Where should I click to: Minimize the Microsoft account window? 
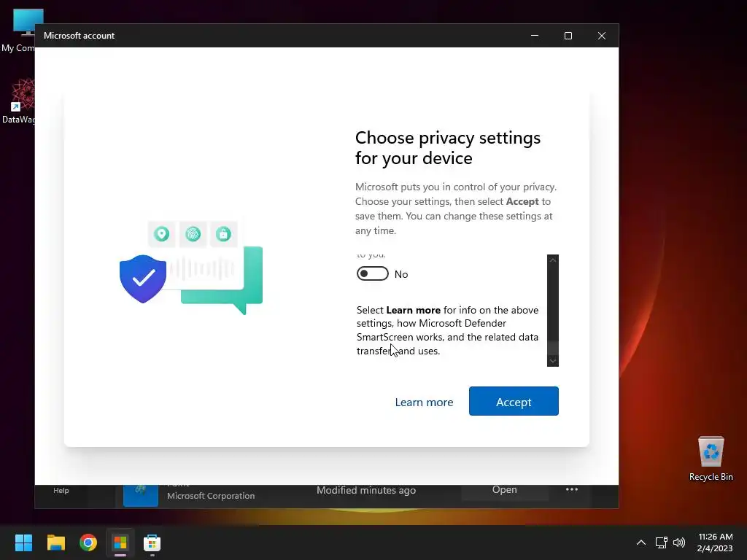tap(535, 36)
